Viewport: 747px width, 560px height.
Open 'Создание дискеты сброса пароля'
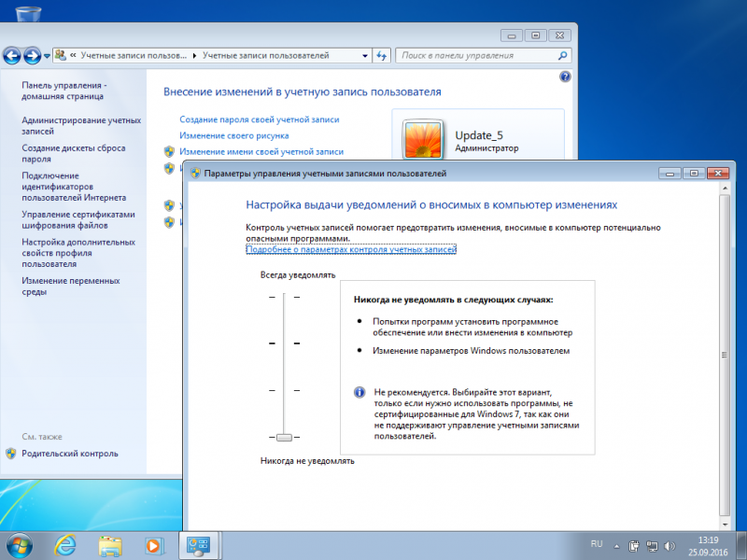point(74,153)
